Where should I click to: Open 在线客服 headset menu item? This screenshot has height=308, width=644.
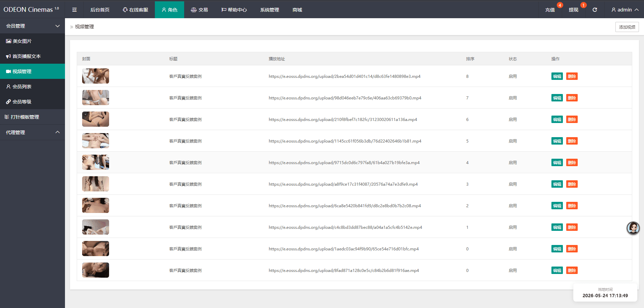[x=135, y=10]
